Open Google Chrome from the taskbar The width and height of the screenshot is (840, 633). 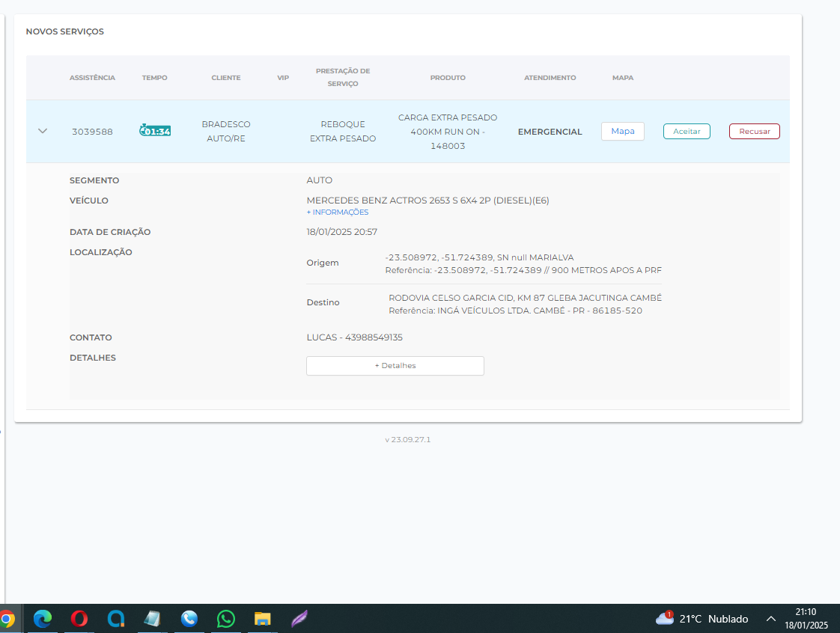coord(7,619)
